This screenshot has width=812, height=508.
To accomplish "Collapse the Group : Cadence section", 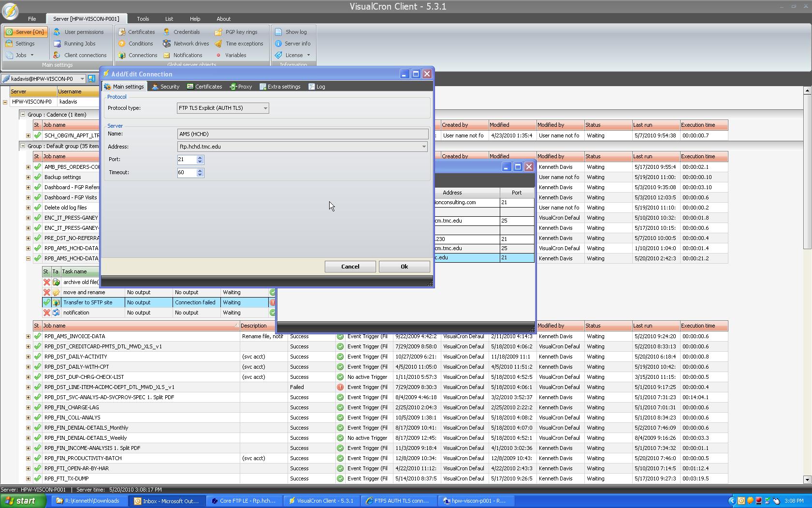I will click(22, 115).
